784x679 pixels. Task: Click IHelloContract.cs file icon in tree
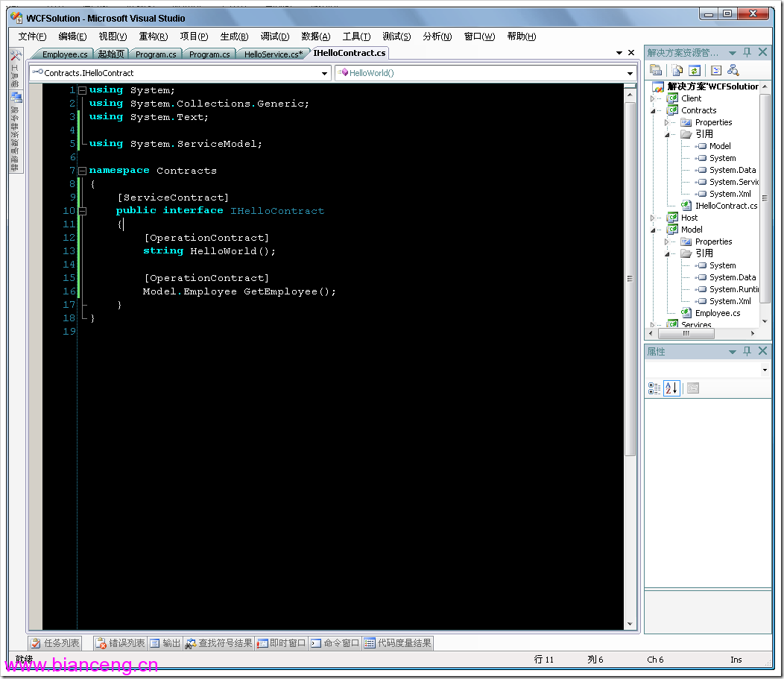tap(686, 205)
